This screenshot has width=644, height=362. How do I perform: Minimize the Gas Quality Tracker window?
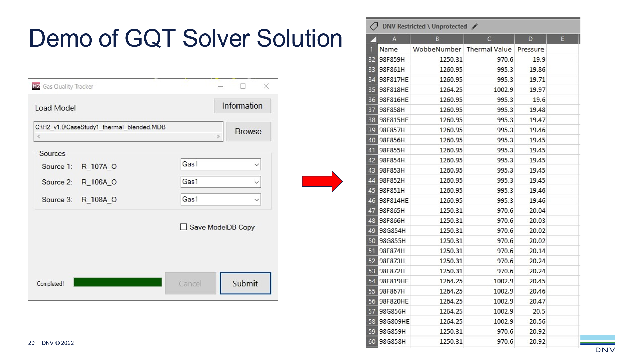(x=220, y=86)
